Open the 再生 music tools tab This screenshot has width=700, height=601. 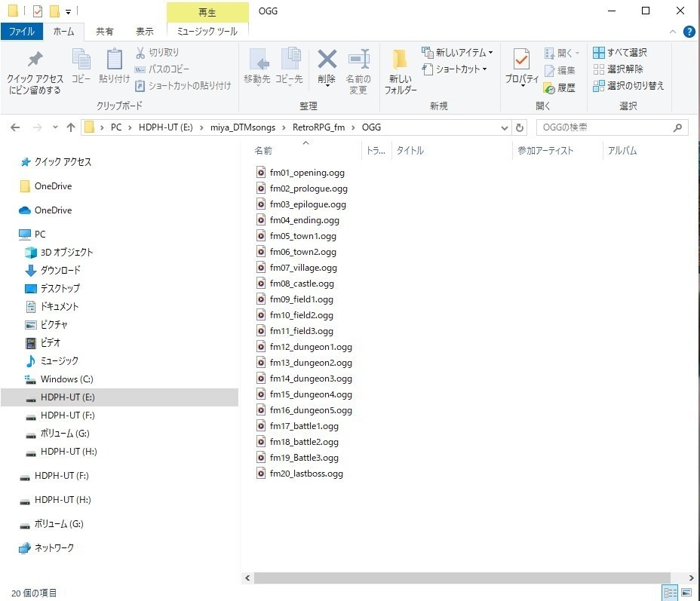pos(207,12)
